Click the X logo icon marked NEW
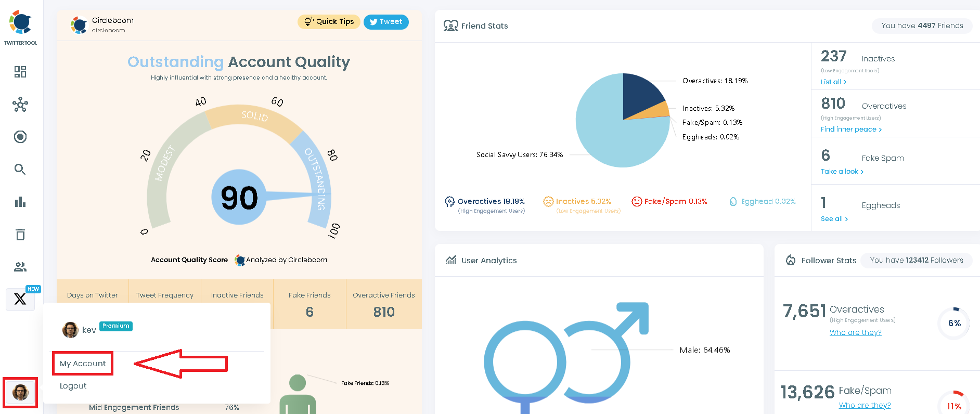Viewport: 980px width, 414px height. click(x=20, y=299)
